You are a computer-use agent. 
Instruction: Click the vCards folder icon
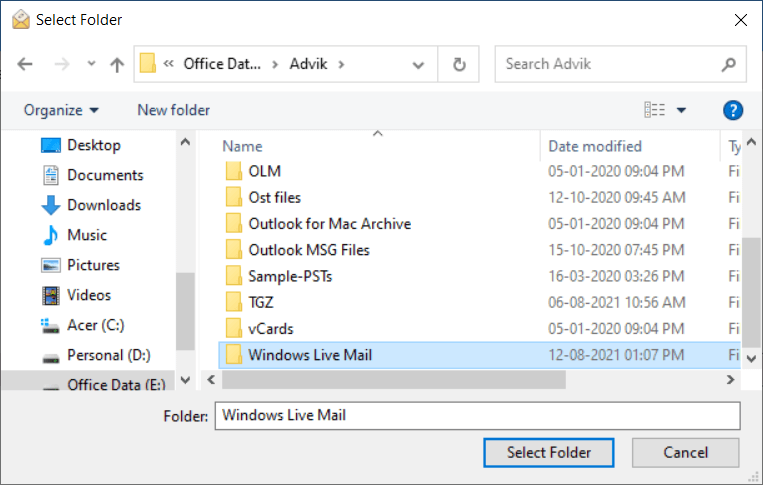pos(234,328)
